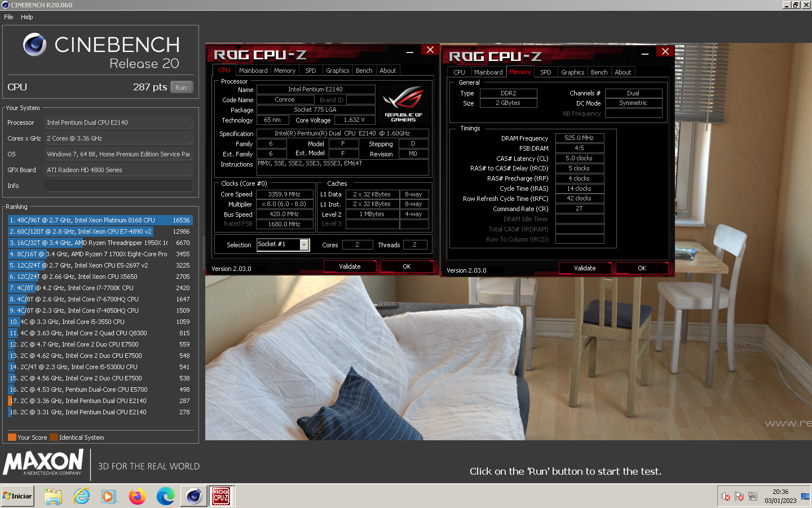Select ranking row Core 2 Quad CPU Q8300
The width and height of the screenshot is (812, 508).
(100, 333)
